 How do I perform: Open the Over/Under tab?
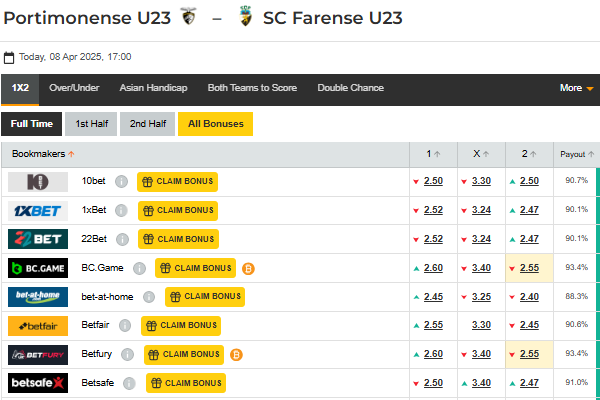[x=74, y=88]
